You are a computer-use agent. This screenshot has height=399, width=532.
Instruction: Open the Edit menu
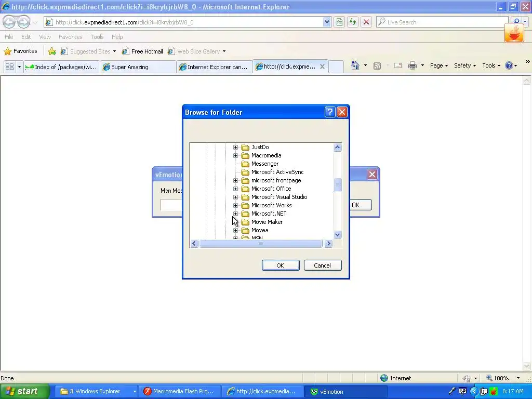pos(26,37)
